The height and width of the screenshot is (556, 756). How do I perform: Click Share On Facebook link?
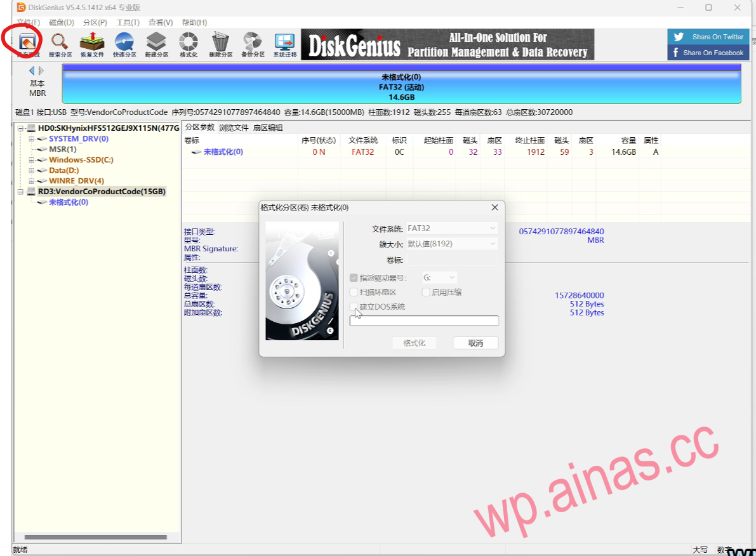pyautogui.click(x=708, y=53)
